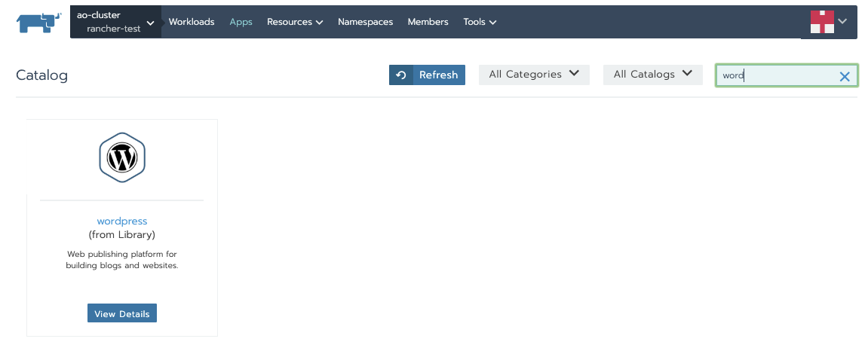View Details of wordpress app
This screenshot has width=868, height=351.
click(121, 313)
